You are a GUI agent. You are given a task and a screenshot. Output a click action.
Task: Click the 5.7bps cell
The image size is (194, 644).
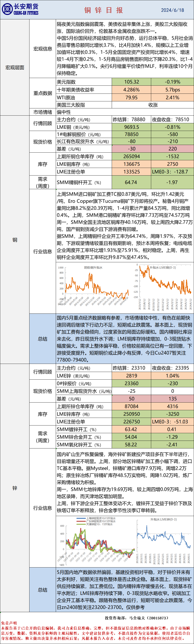(x=172, y=90)
